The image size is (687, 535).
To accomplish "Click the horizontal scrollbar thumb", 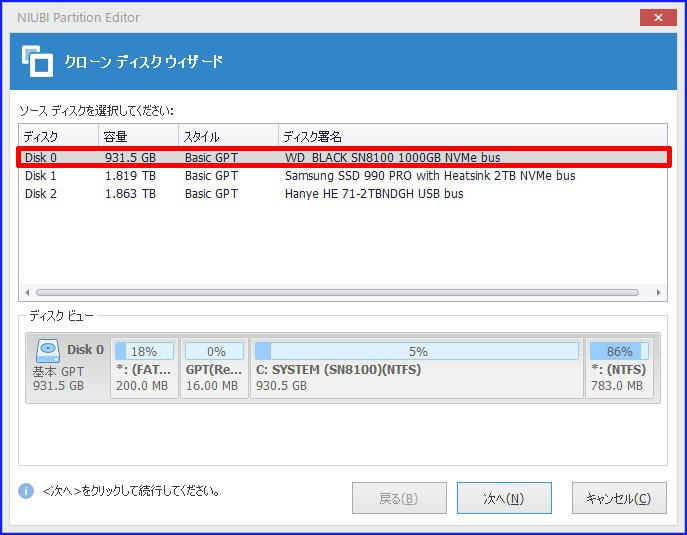I will [337, 292].
